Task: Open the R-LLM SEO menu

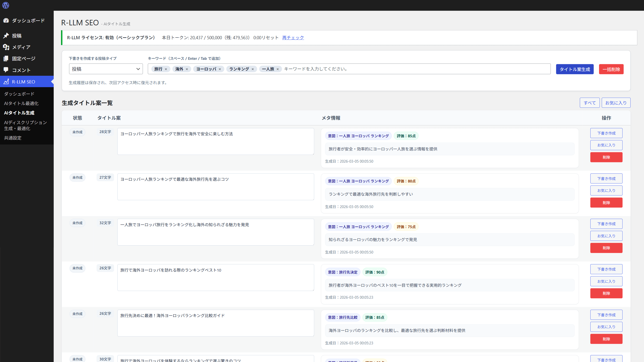Action: 27,82
